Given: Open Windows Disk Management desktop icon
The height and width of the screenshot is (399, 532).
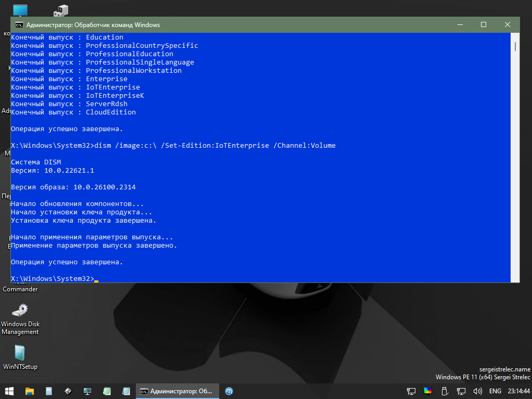Looking at the screenshot, I should (20, 311).
